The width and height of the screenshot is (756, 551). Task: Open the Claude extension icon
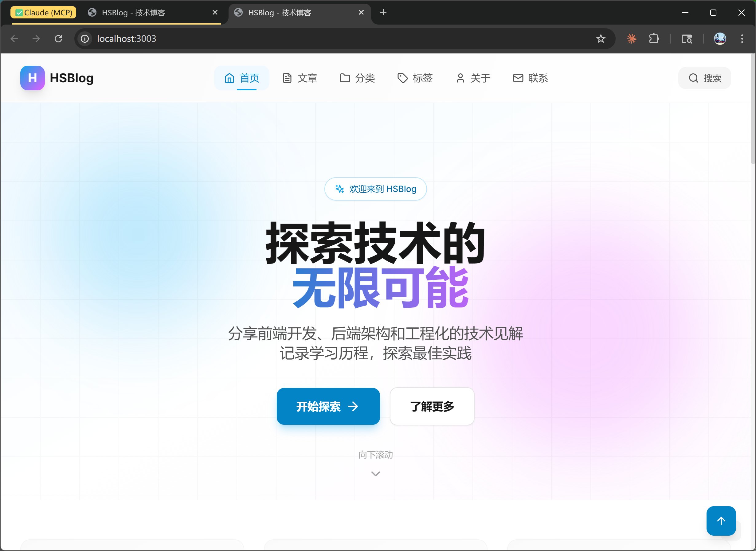point(631,39)
